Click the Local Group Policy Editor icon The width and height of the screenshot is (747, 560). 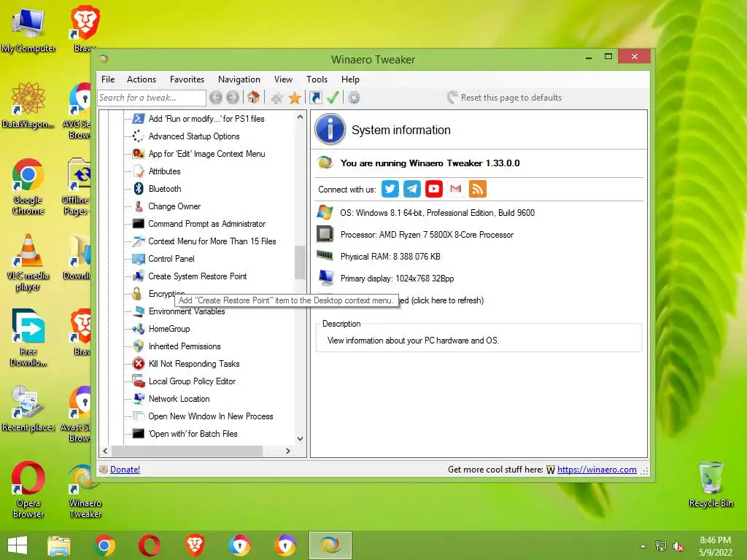coord(139,381)
